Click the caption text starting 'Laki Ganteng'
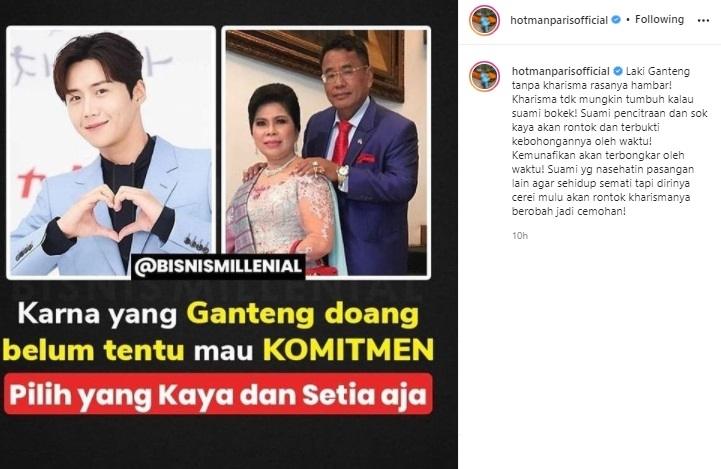This screenshot has height=469, width=721. pos(609,141)
